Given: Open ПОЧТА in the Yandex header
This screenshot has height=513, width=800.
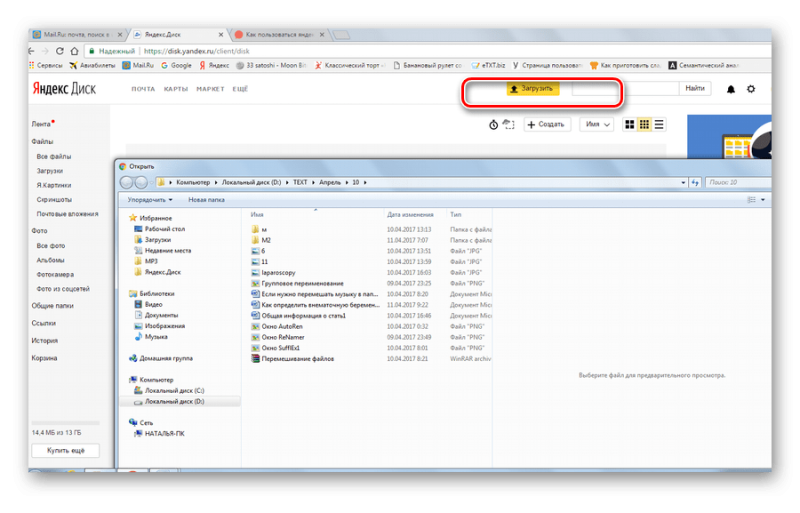Looking at the screenshot, I should pyautogui.click(x=143, y=89).
